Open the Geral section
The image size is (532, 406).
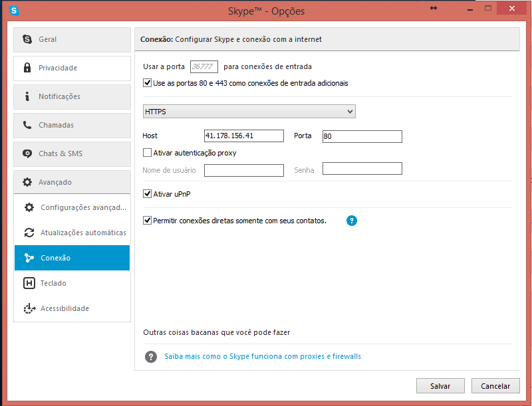pyautogui.click(x=72, y=40)
